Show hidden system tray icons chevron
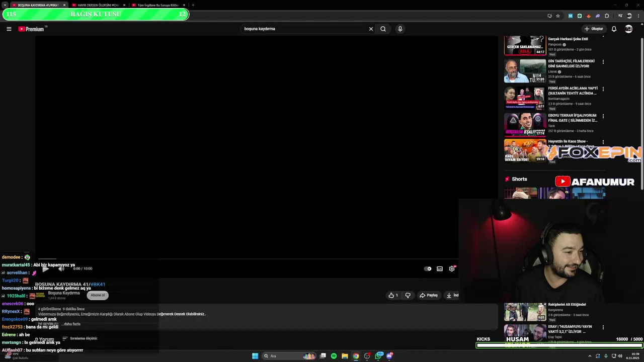Image resolution: width=644 pixels, height=362 pixels. (590, 356)
